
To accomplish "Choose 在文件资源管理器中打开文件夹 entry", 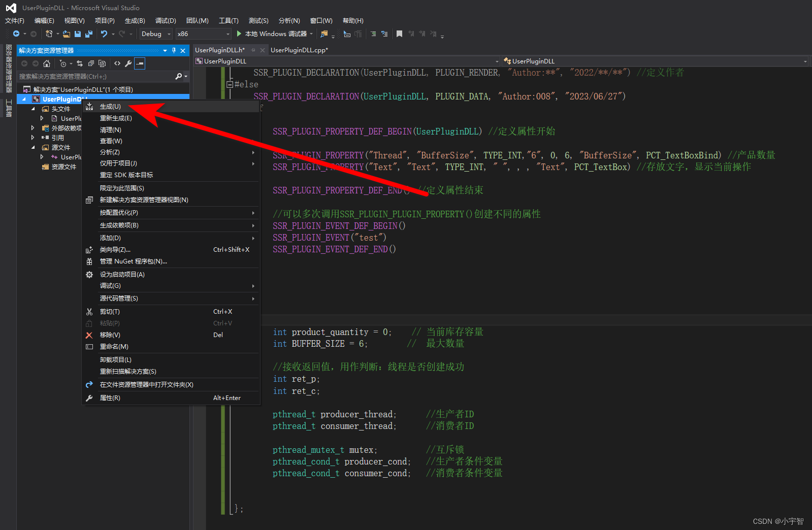I will (x=171, y=385).
